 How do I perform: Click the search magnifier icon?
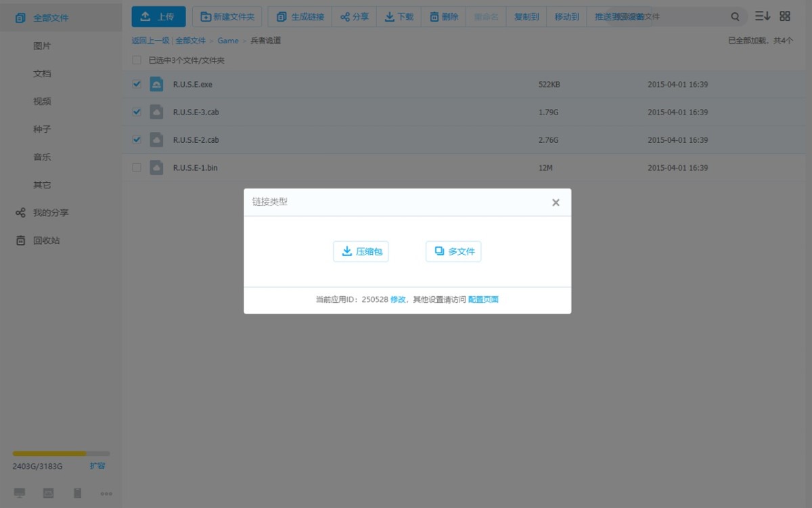[736, 16]
